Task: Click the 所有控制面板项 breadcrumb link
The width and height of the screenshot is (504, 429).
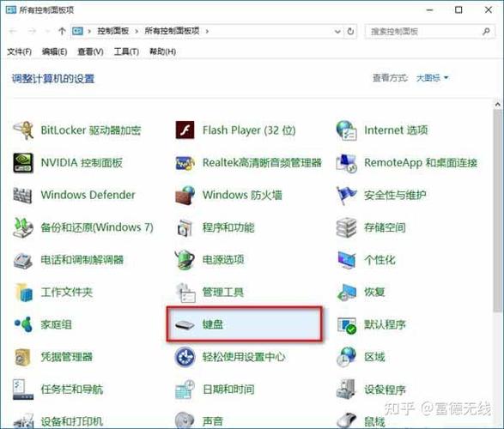Action: click(172, 31)
